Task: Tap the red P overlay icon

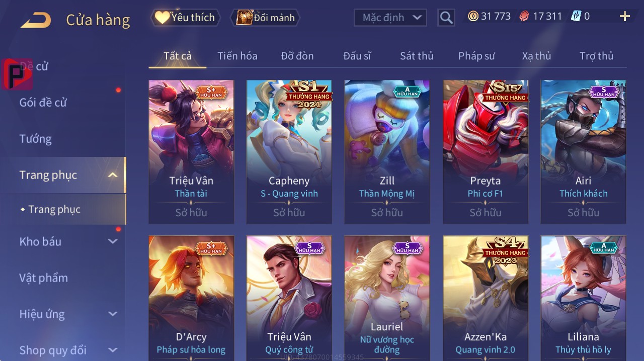Action: pyautogui.click(x=17, y=74)
